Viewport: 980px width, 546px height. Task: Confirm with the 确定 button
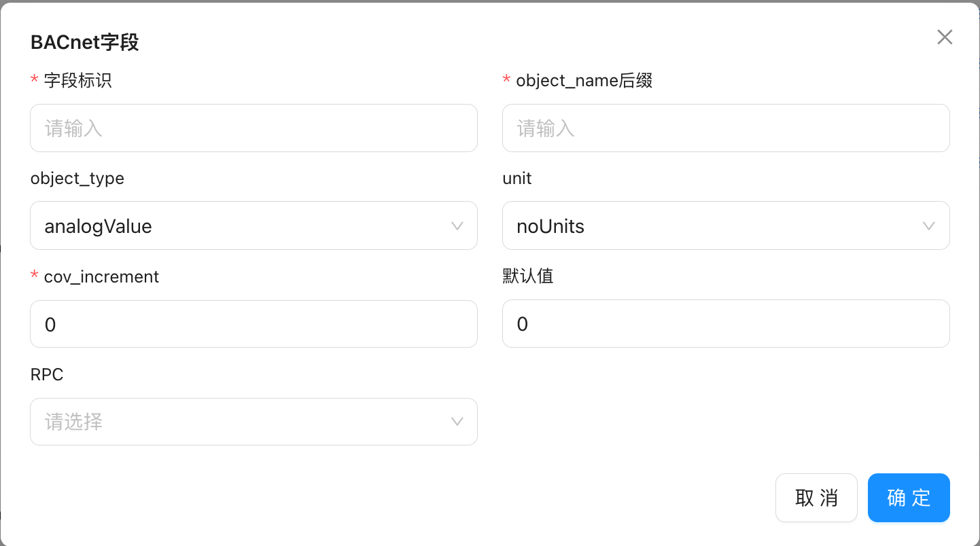(909, 498)
